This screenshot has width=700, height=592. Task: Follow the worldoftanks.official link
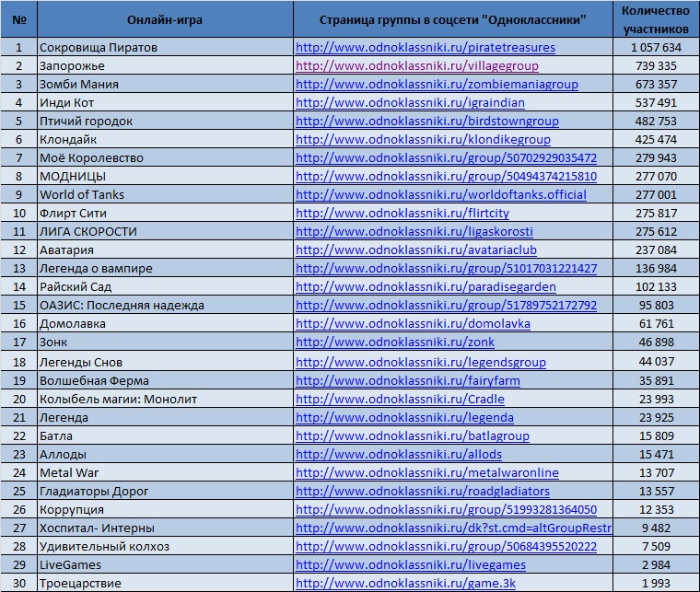tap(441, 194)
